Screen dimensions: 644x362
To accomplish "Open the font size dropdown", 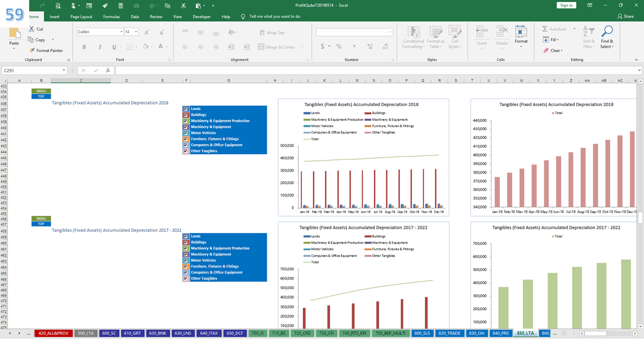I will [x=136, y=32].
